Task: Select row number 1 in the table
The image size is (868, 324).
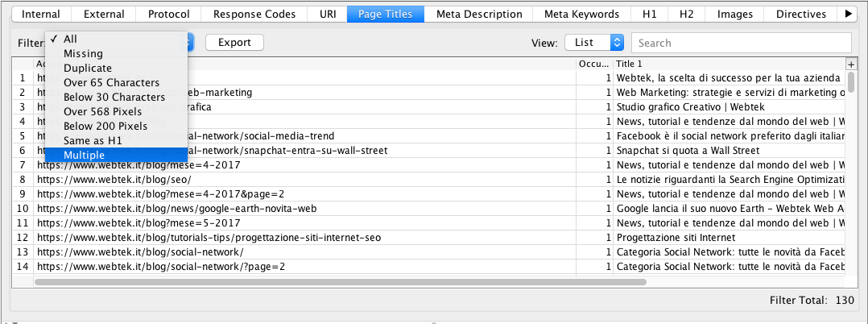Action: [x=23, y=78]
